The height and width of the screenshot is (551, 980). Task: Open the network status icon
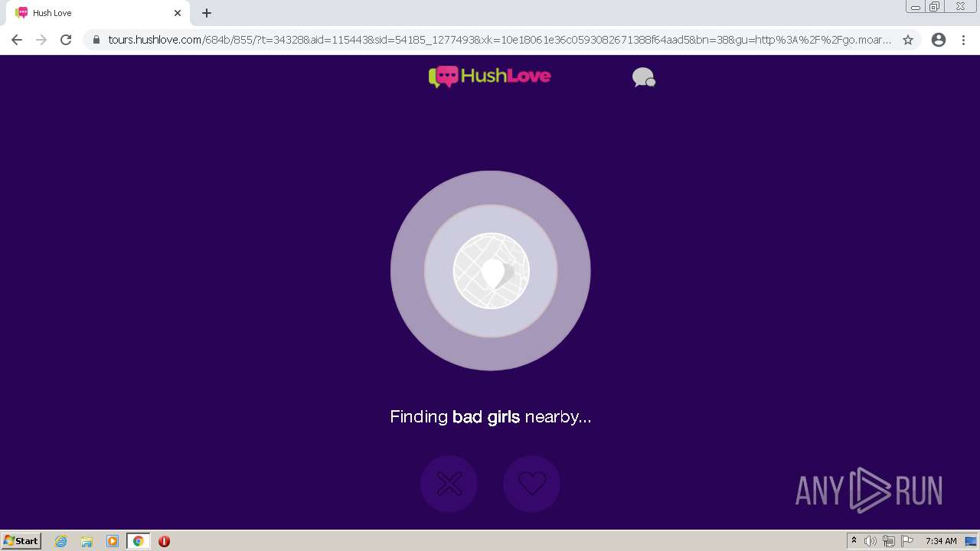pyautogui.click(x=889, y=541)
